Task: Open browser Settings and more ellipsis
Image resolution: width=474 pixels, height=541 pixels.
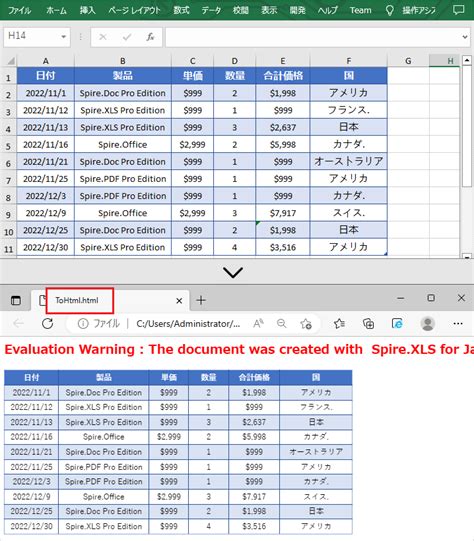Action: point(458,324)
